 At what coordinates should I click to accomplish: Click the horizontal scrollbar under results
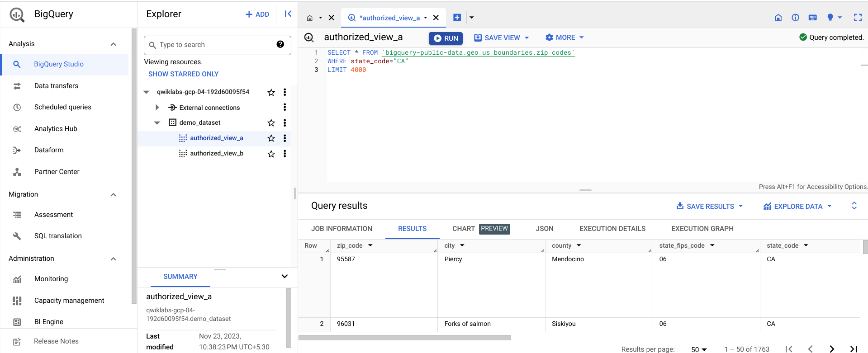(404, 338)
